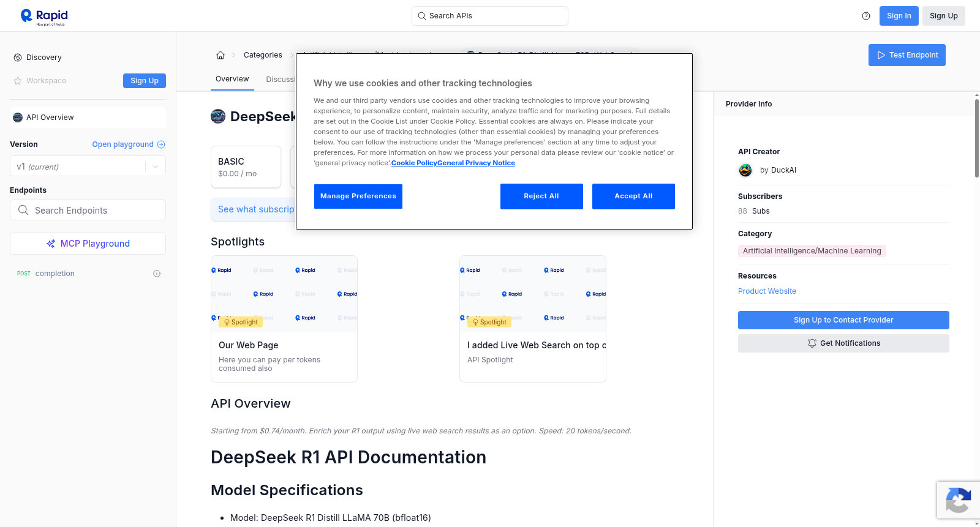This screenshot has height=527, width=980.
Task: Accept all cookies
Action: (633, 196)
